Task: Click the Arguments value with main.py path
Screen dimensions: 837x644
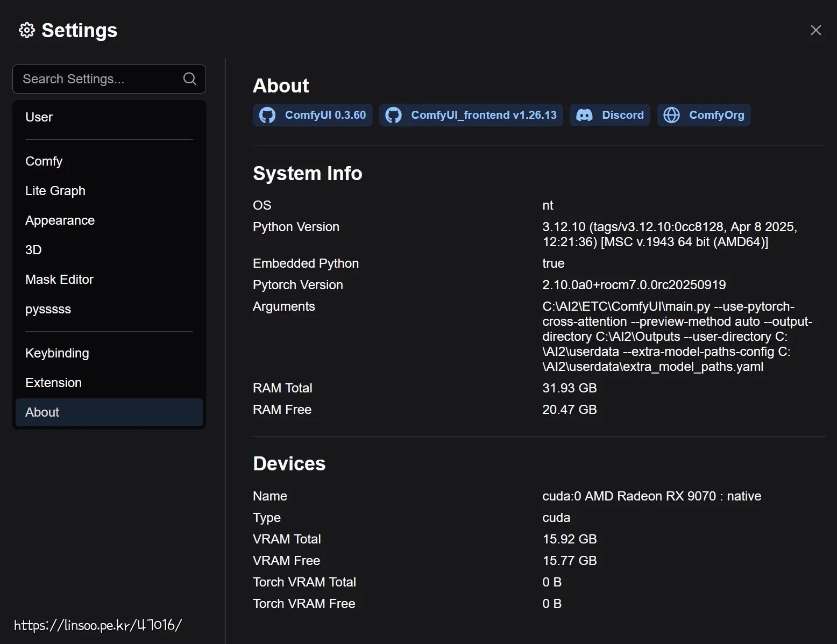Action: pos(677,337)
